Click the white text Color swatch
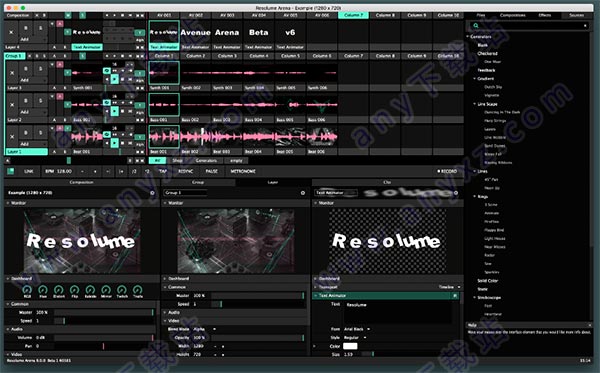 pos(350,346)
